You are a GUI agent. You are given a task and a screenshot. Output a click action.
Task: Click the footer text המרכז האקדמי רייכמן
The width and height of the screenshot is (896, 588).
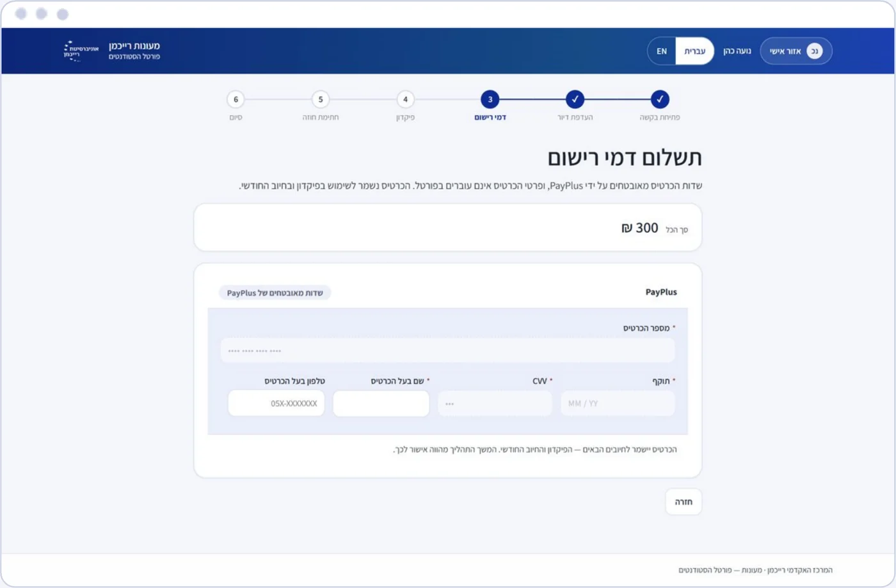(x=756, y=570)
